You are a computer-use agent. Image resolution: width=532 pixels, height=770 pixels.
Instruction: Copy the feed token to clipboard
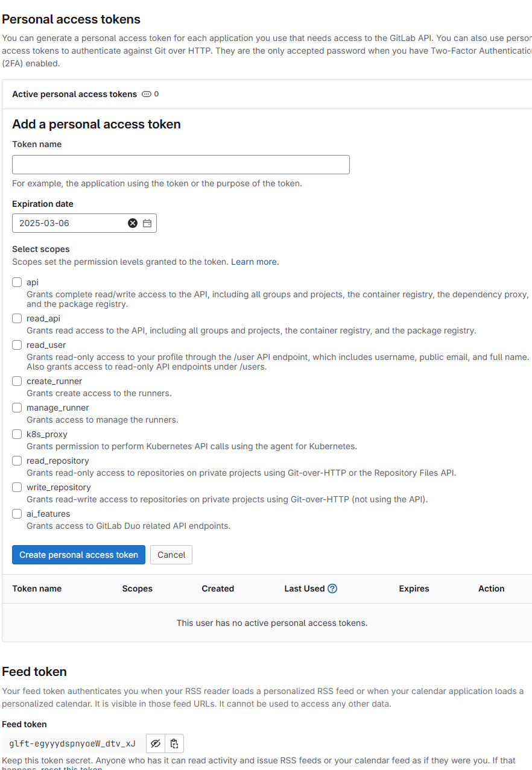[174, 743]
